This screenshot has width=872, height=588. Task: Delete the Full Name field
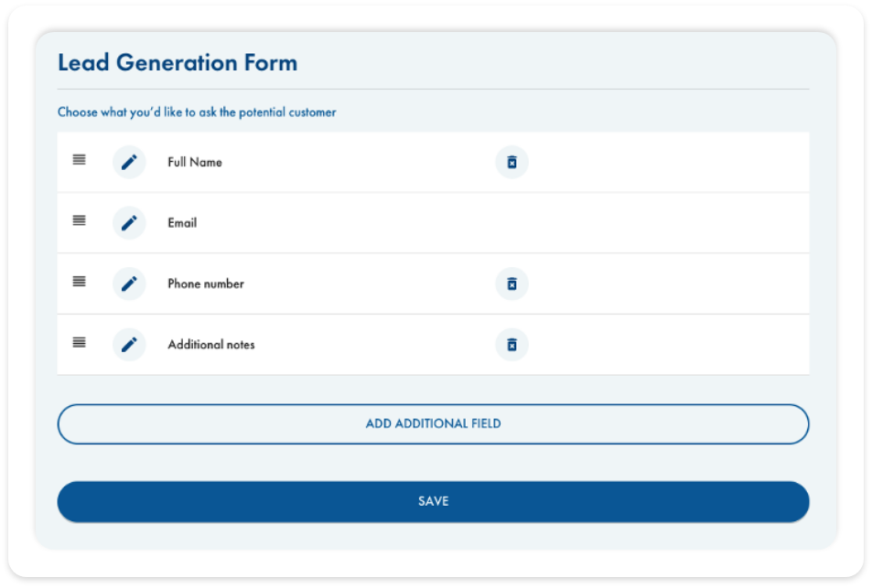point(511,162)
